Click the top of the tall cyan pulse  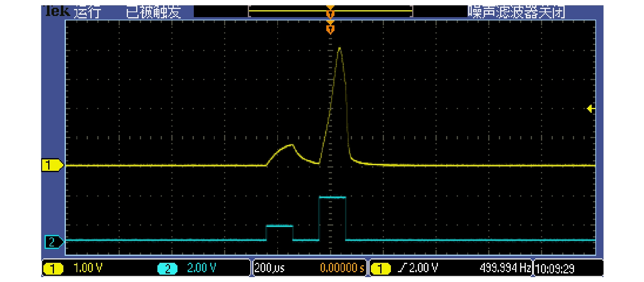point(332,197)
